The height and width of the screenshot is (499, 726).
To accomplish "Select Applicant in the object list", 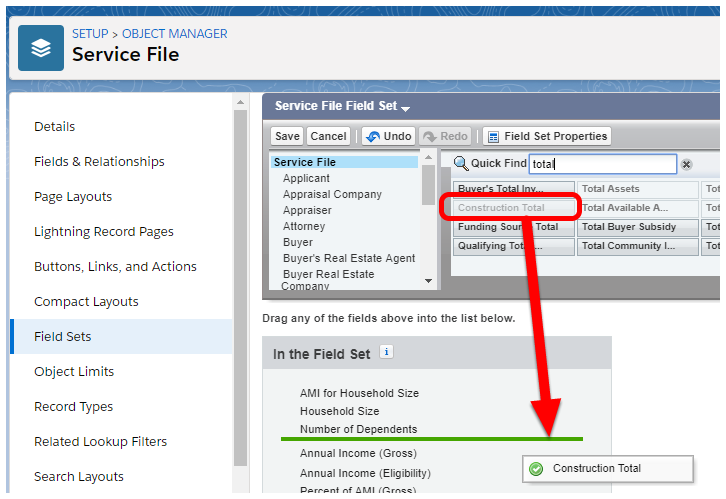I will [307, 178].
